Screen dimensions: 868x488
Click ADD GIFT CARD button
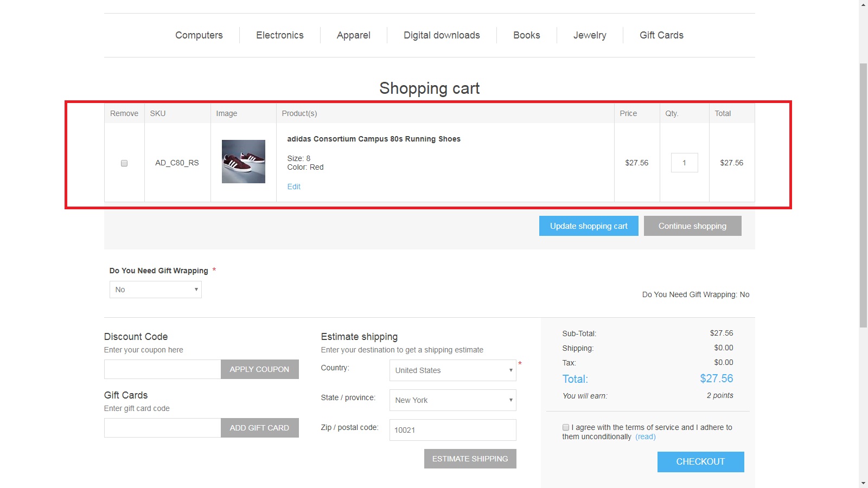[259, 428]
